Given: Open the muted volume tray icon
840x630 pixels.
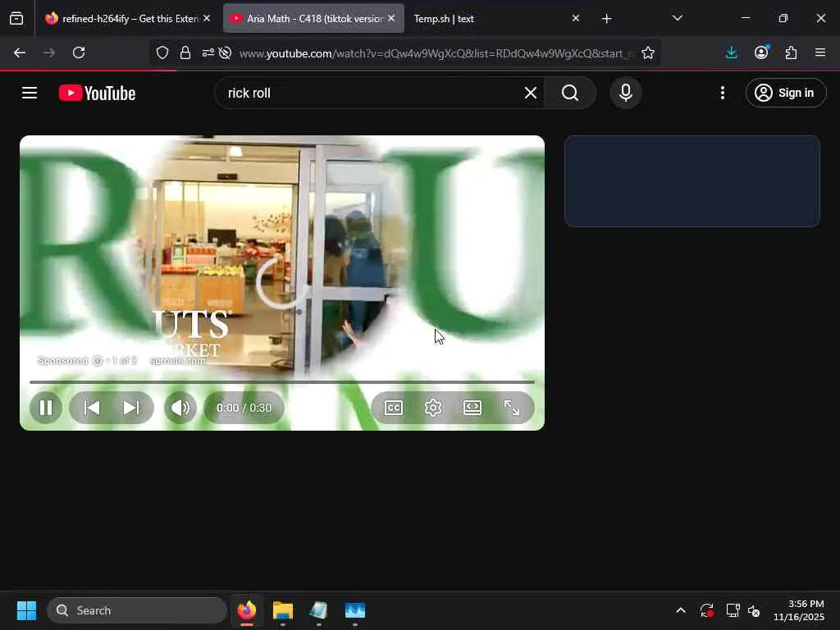Looking at the screenshot, I should coord(754,610).
